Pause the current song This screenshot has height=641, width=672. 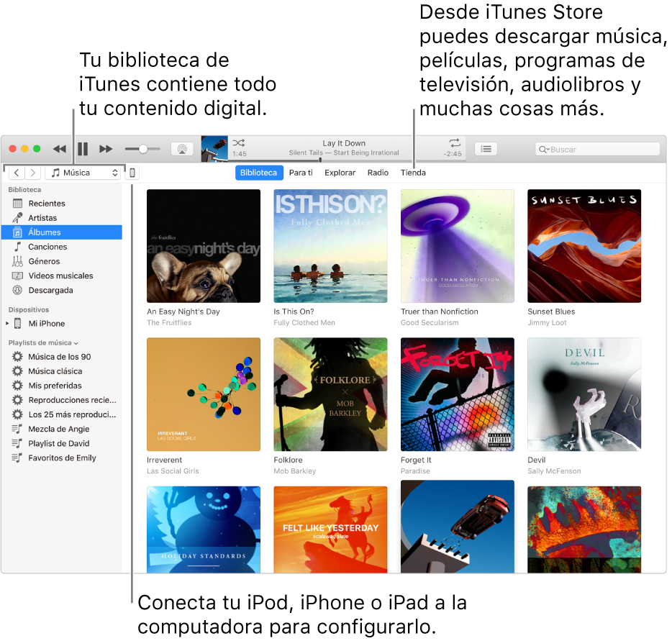click(x=83, y=149)
